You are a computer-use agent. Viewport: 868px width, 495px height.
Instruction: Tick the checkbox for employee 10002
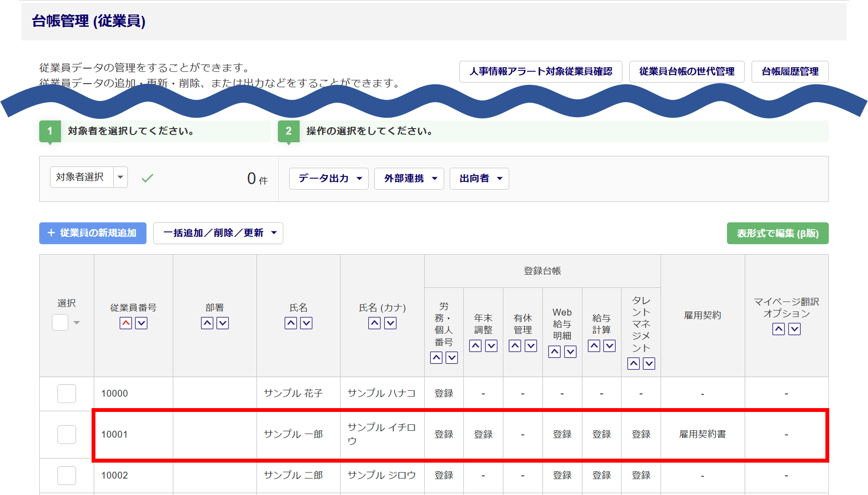click(67, 475)
